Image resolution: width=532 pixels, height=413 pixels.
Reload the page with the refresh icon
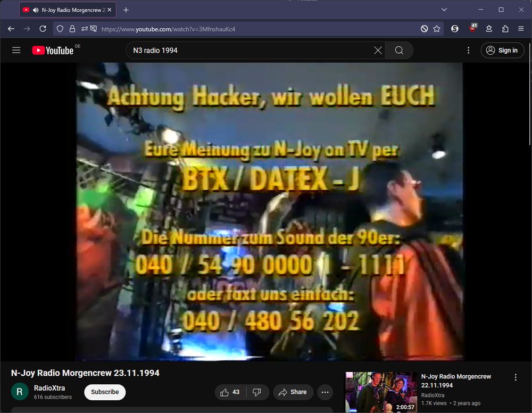point(43,29)
